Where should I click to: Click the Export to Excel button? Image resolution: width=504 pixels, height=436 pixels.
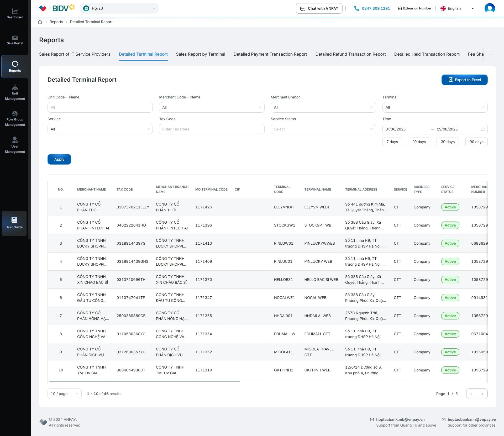point(464,80)
